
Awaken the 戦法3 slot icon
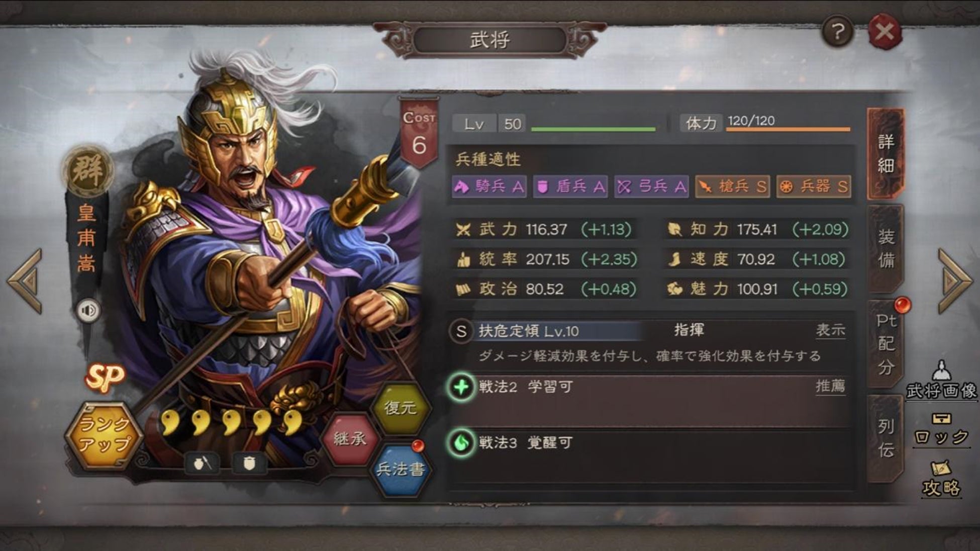(461, 443)
